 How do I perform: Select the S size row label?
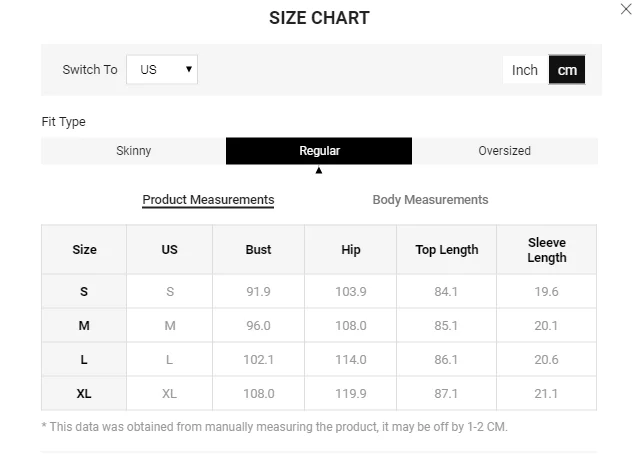(x=84, y=292)
